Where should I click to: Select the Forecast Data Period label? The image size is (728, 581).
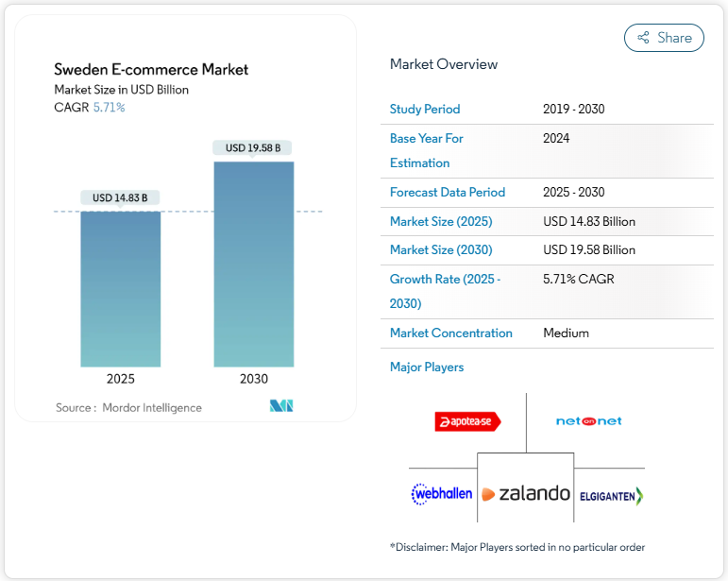coord(448,193)
